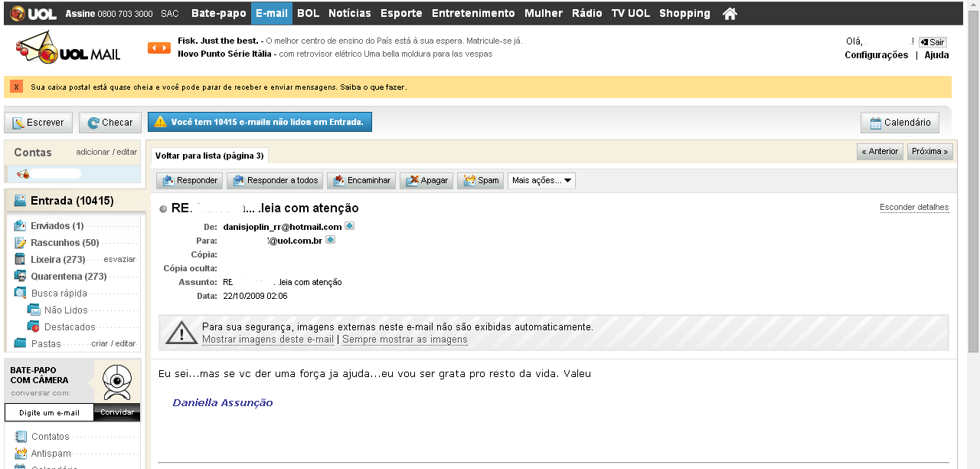
Task: Click the Digite um e-mail input field
Action: pos(49,412)
